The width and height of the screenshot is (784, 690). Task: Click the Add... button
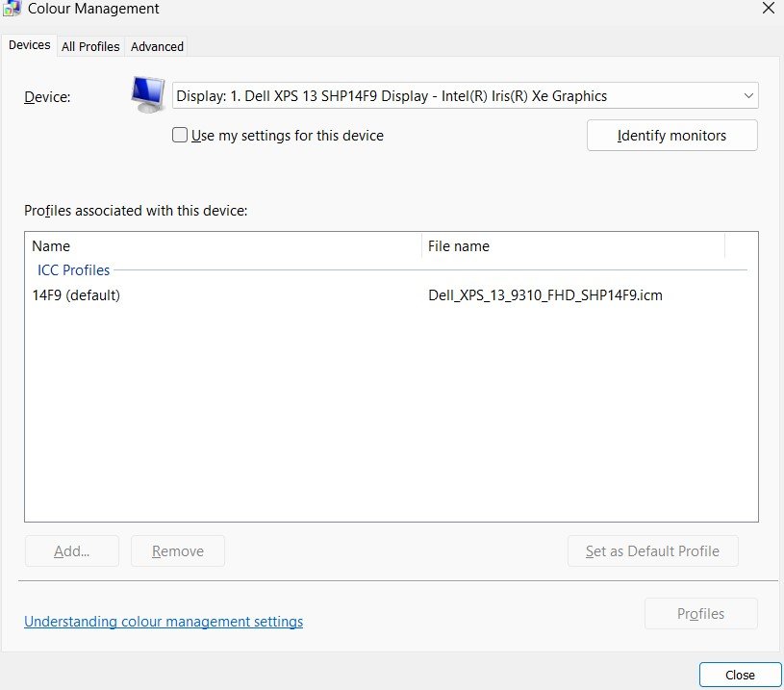point(72,550)
